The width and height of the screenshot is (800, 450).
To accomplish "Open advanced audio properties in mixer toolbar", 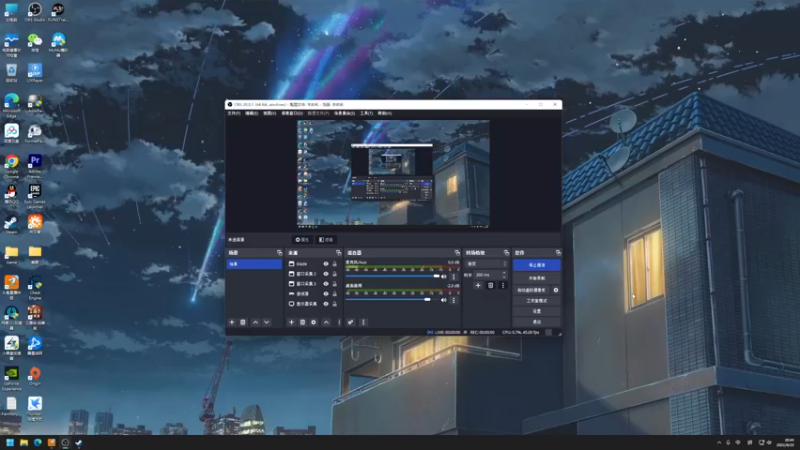I will [351, 322].
